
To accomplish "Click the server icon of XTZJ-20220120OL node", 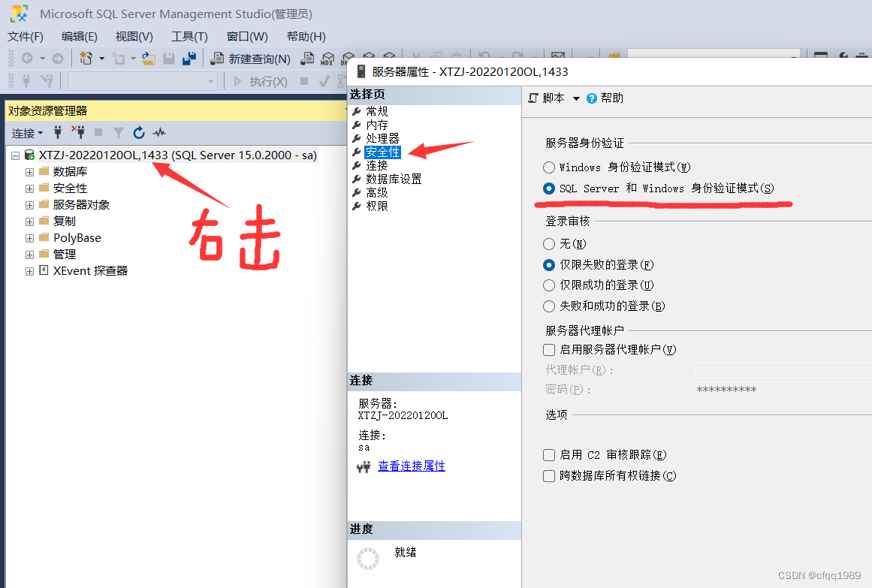I will (29, 155).
